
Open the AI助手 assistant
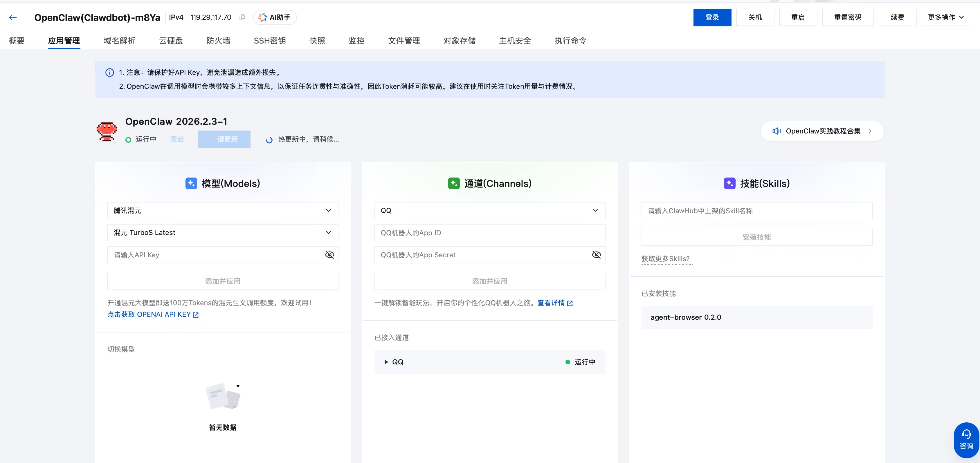tap(275, 17)
